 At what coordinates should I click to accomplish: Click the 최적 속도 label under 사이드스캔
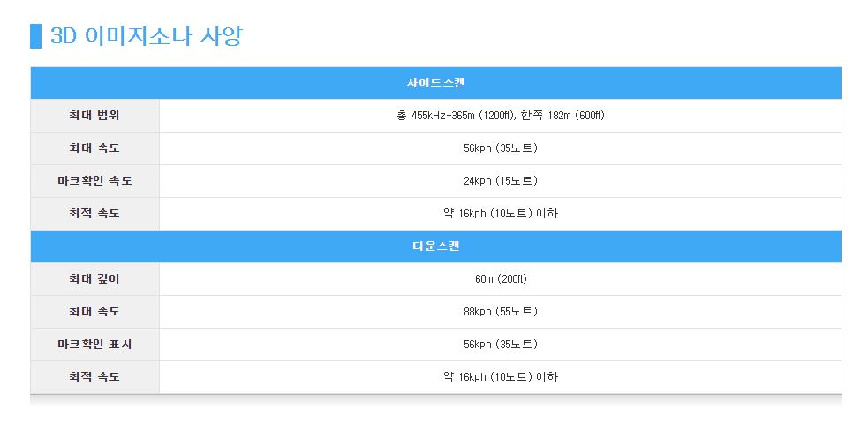(x=94, y=214)
